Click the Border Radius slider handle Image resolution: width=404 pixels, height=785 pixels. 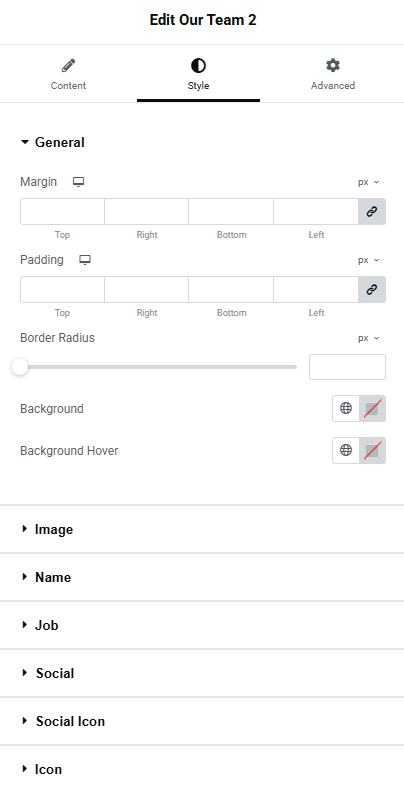(20, 367)
